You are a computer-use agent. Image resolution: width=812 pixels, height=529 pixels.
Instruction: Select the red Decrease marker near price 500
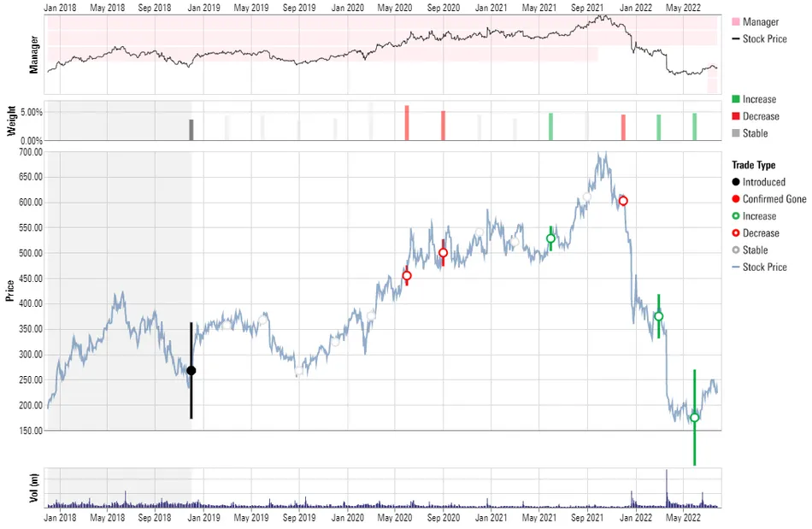443,252
